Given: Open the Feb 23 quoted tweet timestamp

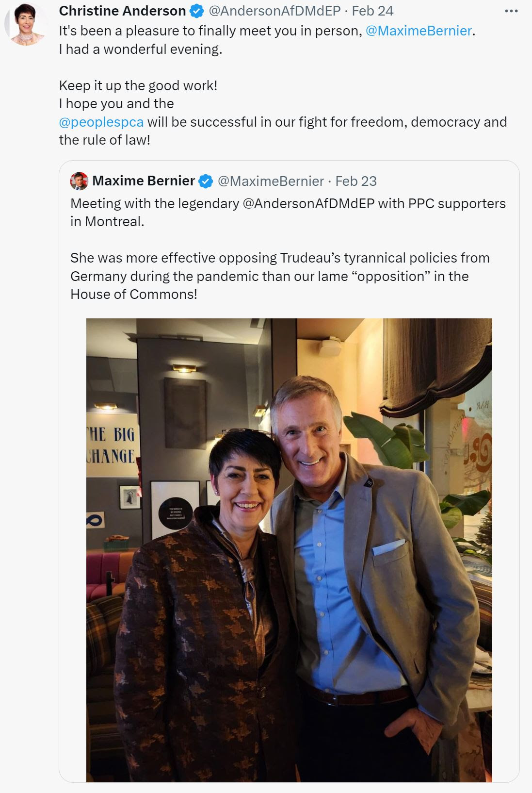Looking at the screenshot, I should pos(356,181).
